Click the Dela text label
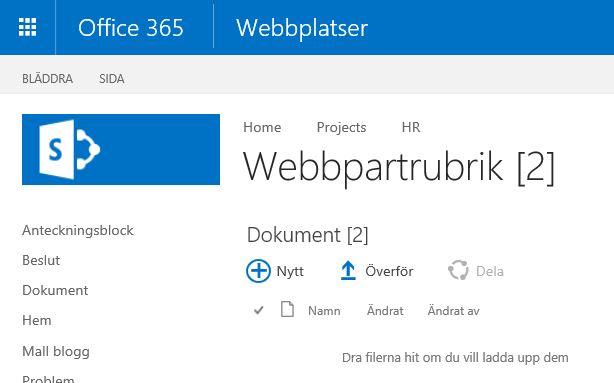The image size is (614, 383). pyautogui.click(x=489, y=271)
